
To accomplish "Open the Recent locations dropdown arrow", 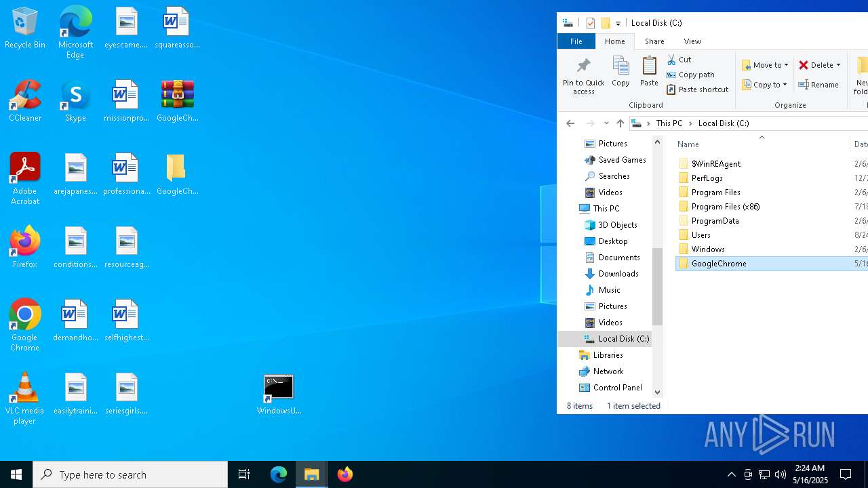I will (x=606, y=123).
